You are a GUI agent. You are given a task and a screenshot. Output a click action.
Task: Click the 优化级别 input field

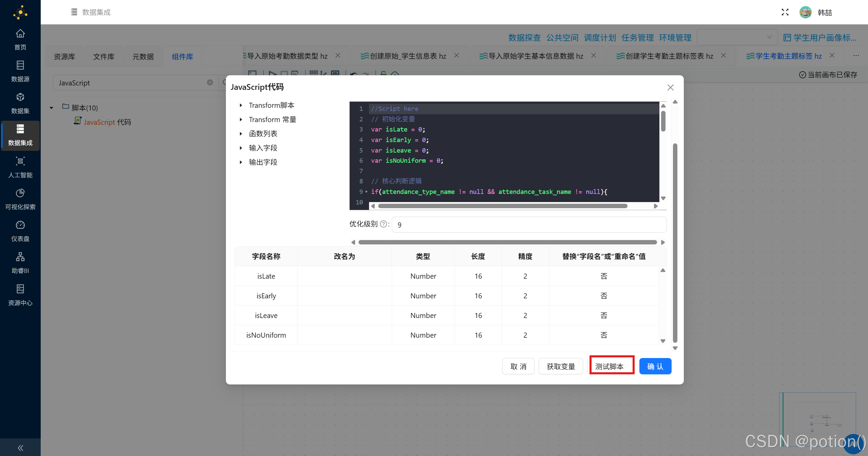529,224
